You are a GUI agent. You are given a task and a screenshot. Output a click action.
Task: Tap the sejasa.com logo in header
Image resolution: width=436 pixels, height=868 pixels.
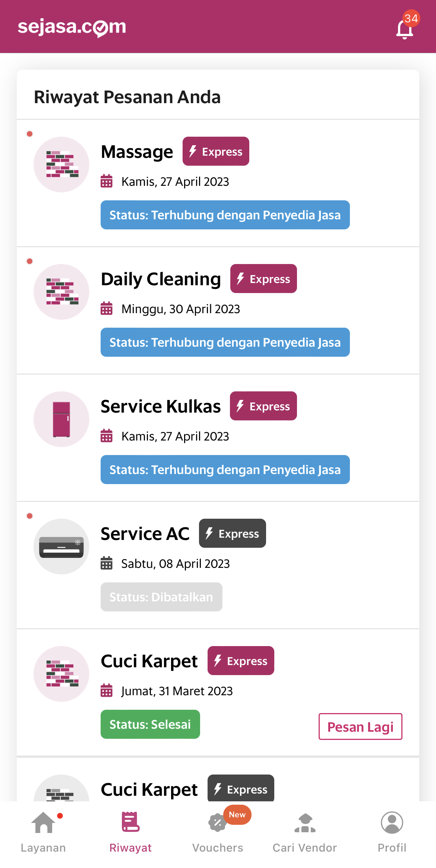[72, 27]
